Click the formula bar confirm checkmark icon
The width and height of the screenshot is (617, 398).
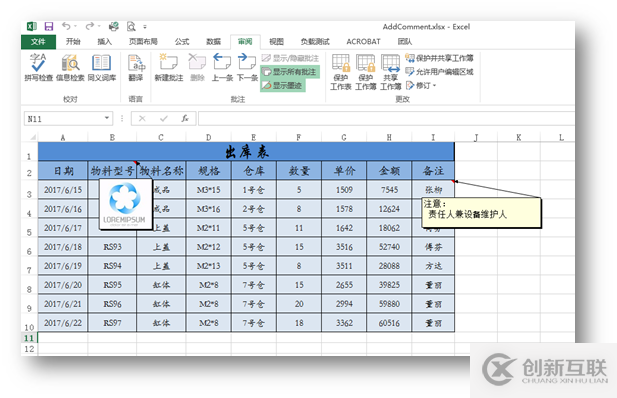(164, 118)
